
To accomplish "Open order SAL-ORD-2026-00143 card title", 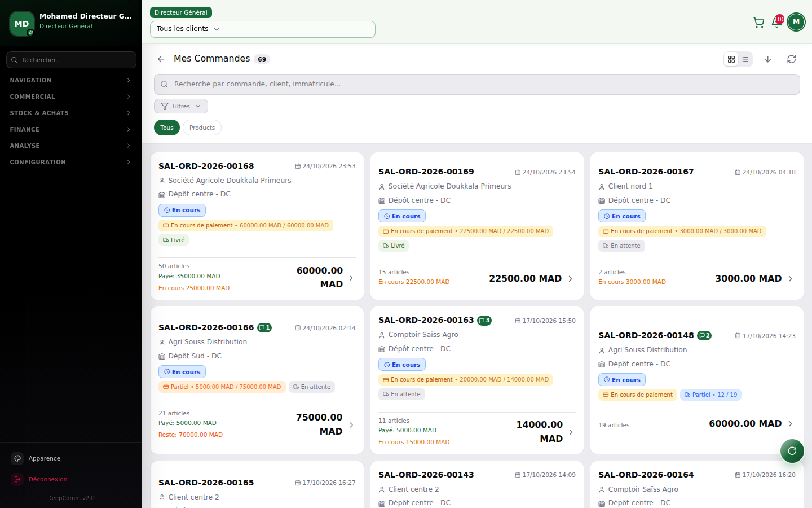I will click(426, 475).
